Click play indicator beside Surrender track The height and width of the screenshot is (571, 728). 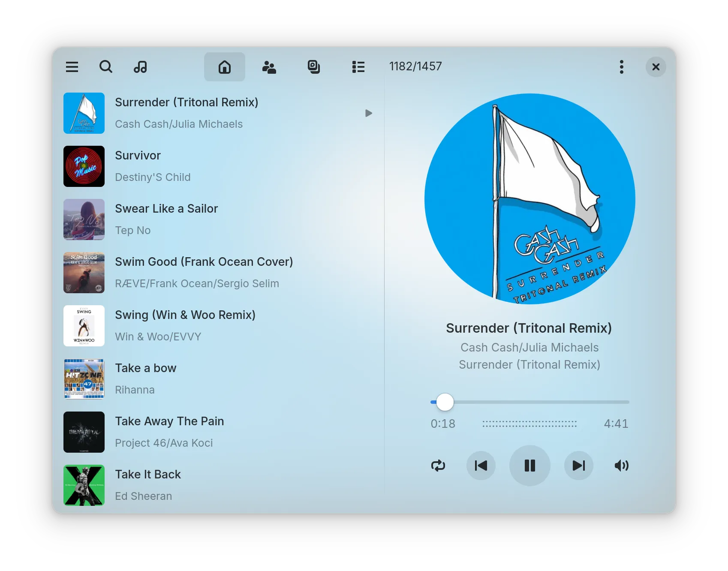coord(369,113)
